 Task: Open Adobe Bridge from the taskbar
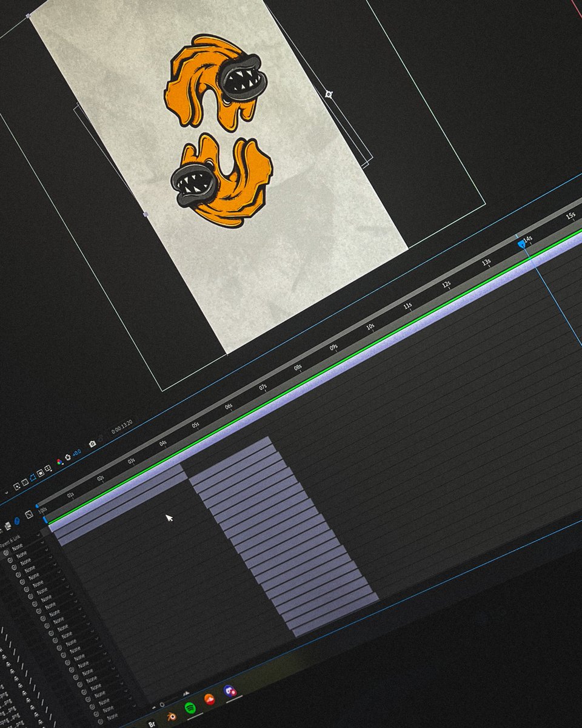[152, 724]
